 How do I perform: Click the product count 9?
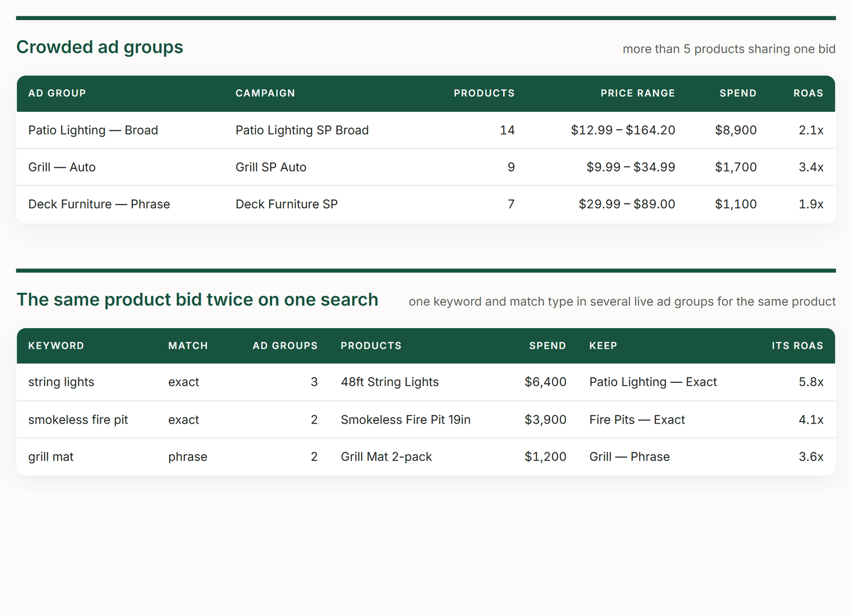[511, 167]
